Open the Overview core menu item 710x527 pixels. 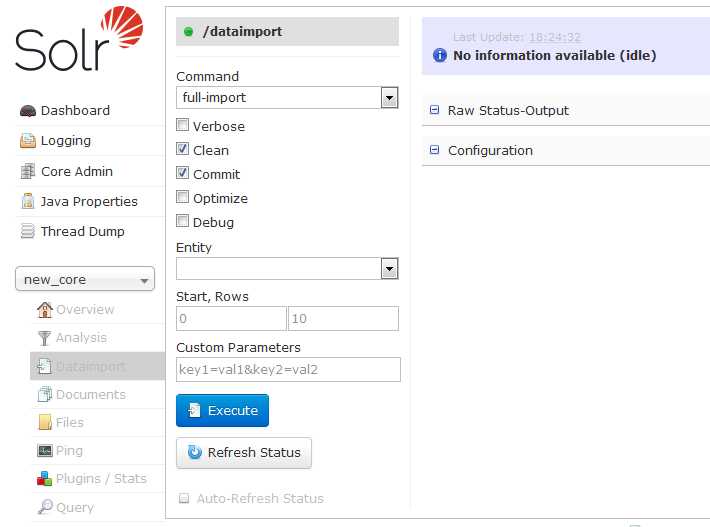(85, 310)
